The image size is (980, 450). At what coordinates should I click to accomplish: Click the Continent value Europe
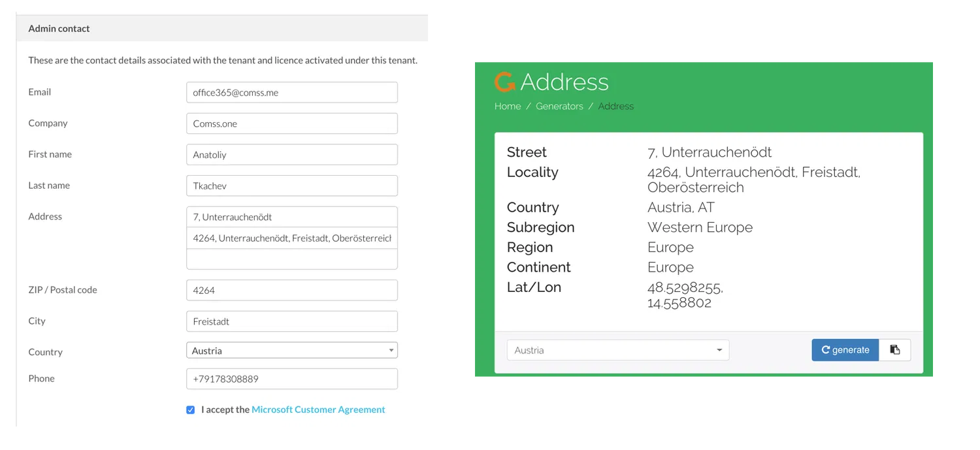(x=670, y=267)
